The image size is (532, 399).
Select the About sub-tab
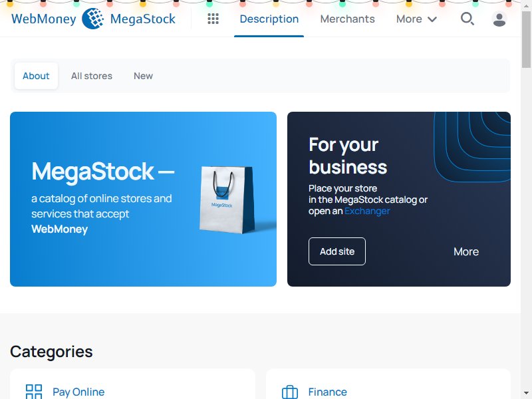click(36, 76)
